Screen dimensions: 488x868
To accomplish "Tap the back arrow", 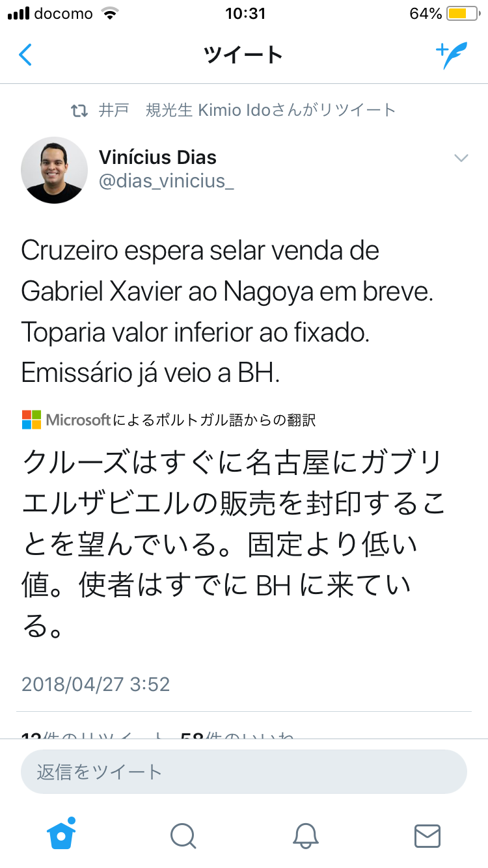I will coord(25,55).
